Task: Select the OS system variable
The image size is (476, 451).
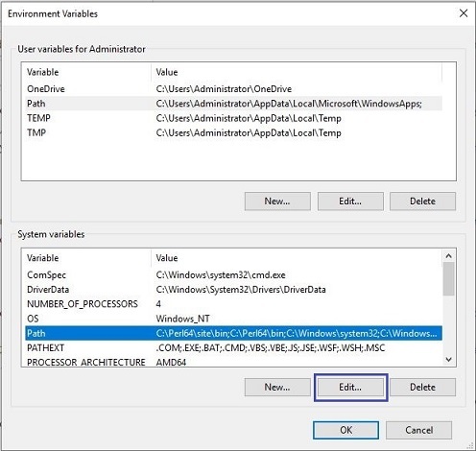Action: point(233,319)
